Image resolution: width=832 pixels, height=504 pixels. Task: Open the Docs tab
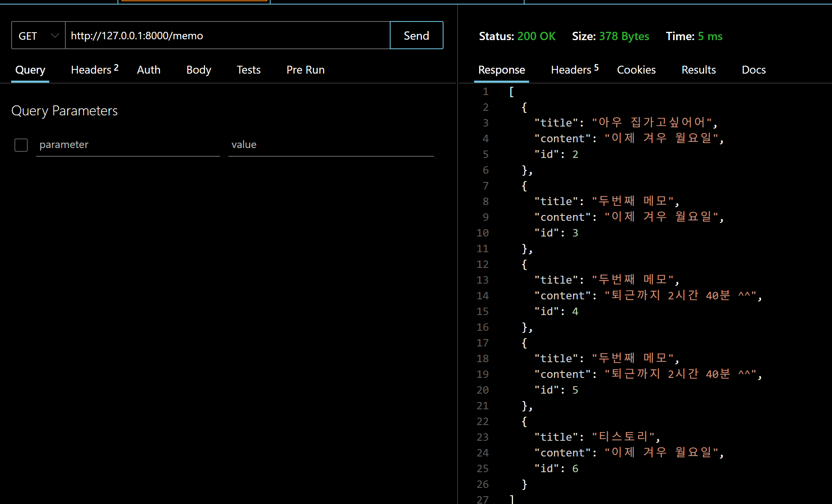click(x=753, y=70)
